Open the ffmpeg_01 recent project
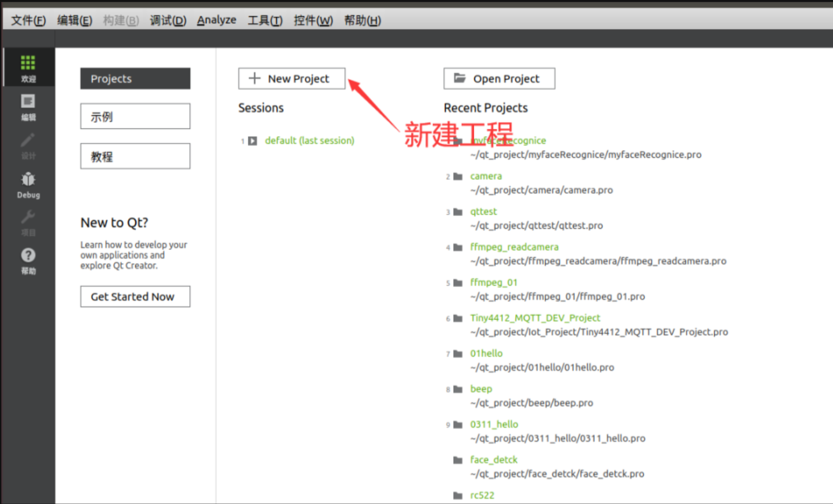 point(493,283)
